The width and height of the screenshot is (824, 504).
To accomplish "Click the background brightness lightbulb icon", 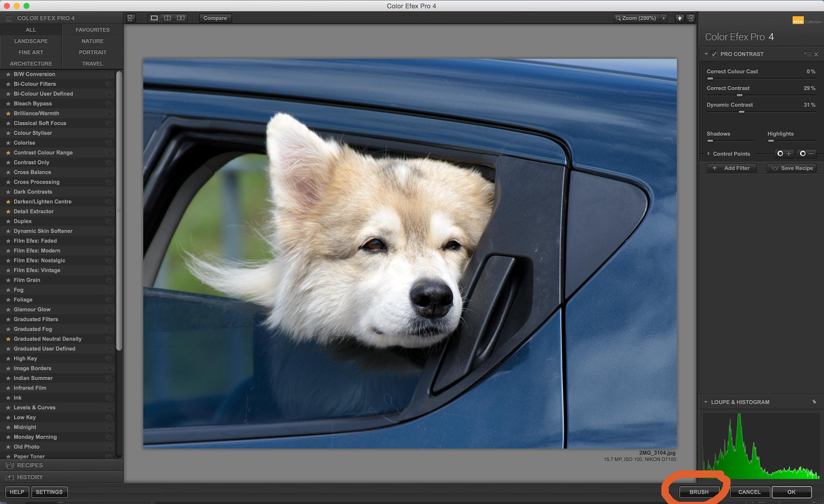I will (x=679, y=18).
